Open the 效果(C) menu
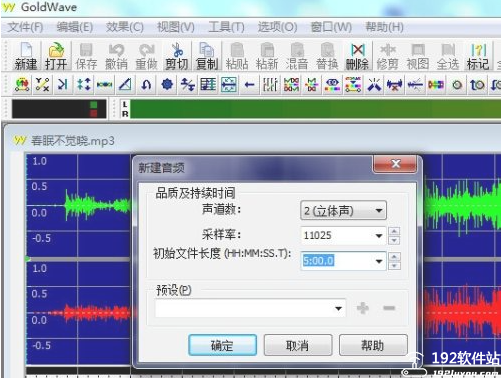The image size is (501, 378). [125, 27]
